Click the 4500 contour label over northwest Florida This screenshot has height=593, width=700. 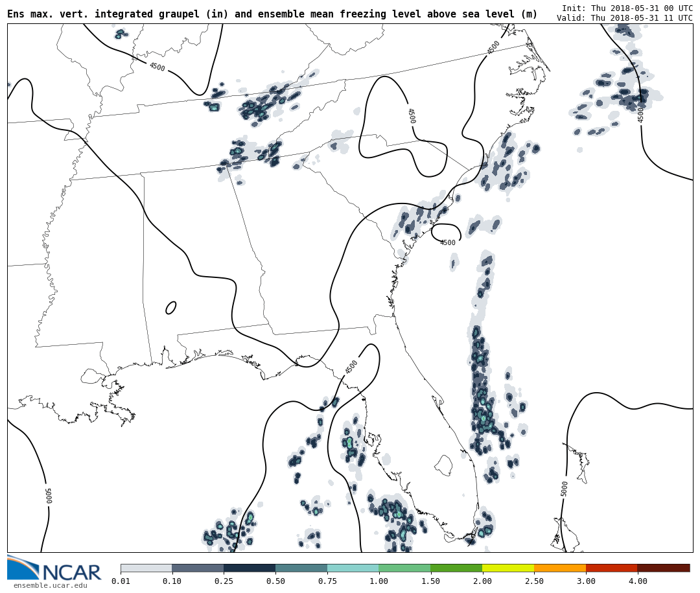click(x=351, y=367)
